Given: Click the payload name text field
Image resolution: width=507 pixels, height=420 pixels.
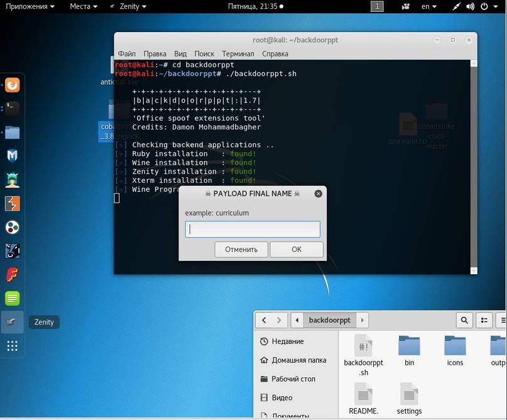Looking at the screenshot, I should click(253, 229).
